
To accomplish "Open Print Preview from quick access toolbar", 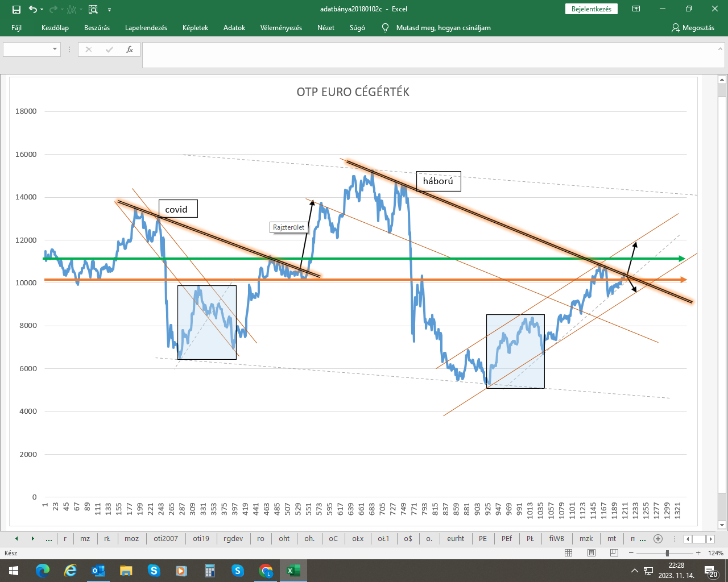I will [x=93, y=9].
